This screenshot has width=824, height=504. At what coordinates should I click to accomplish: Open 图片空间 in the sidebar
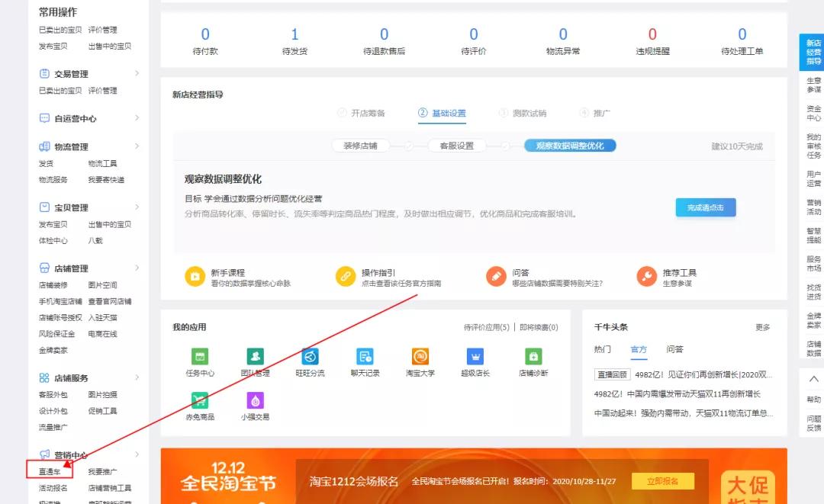[x=102, y=285]
